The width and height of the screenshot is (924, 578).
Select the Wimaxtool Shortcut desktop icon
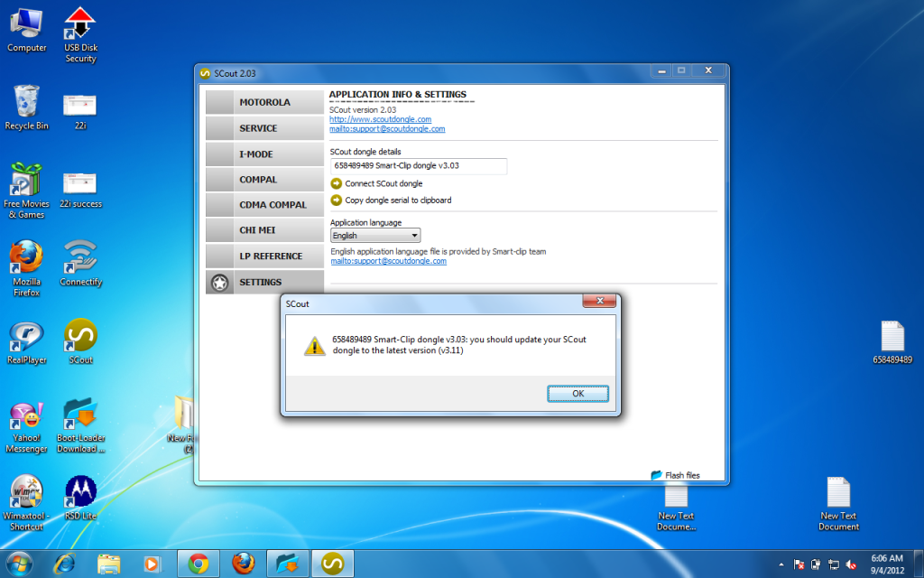coord(26,502)
